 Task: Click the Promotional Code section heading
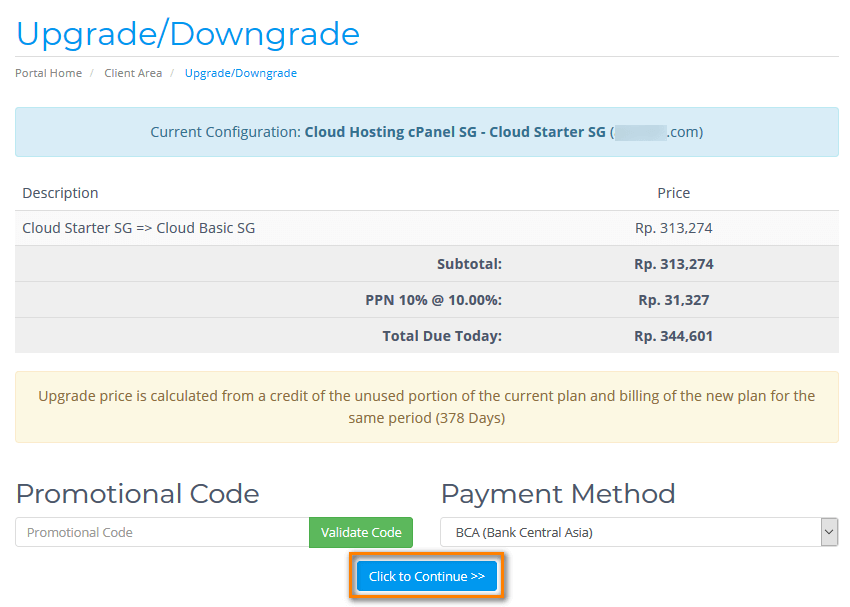(138, 494)
